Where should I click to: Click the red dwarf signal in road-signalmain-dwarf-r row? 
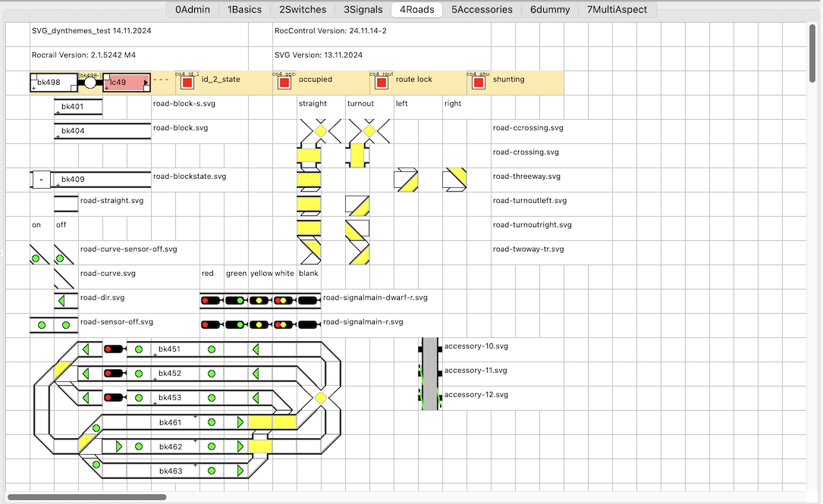(211, 301)
